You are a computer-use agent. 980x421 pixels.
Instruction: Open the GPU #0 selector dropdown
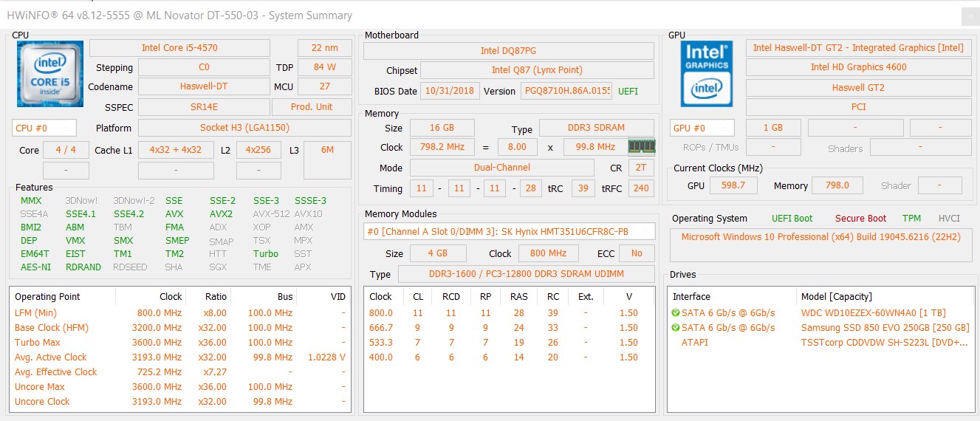[702, 128]
